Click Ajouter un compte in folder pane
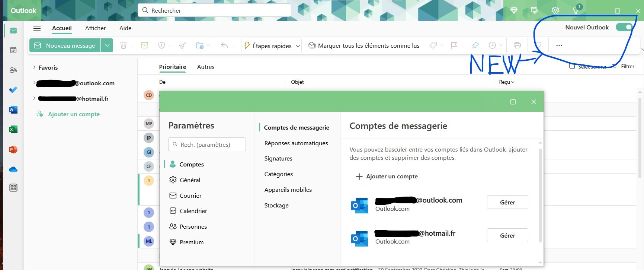Screen dimensions: 644x270 tap(68, 114)
